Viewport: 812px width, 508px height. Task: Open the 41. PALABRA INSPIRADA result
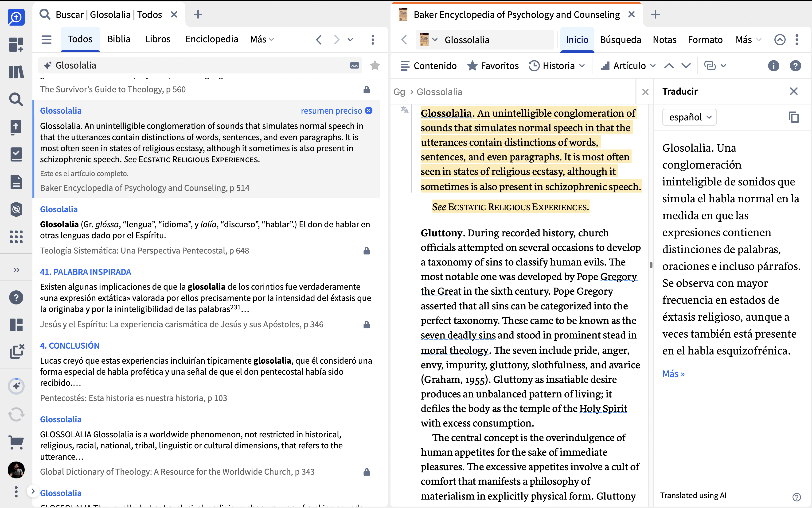(x=85, y=272)
